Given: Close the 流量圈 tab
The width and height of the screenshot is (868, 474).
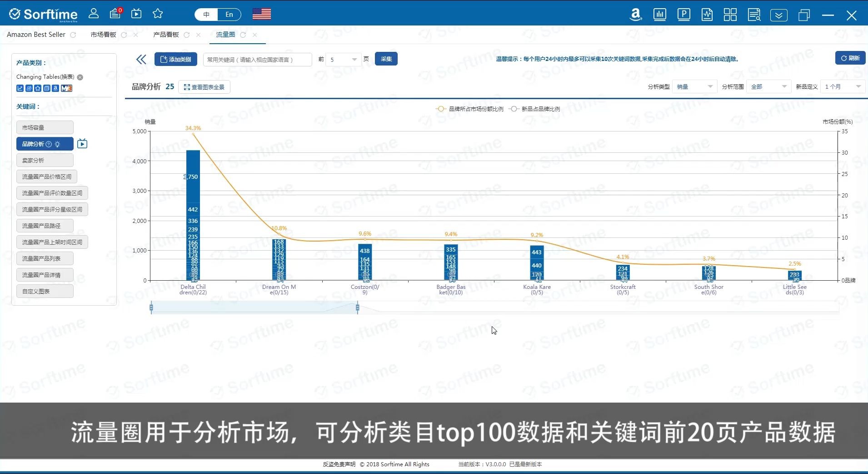Looking at the screenshot, I should [254, 35].
